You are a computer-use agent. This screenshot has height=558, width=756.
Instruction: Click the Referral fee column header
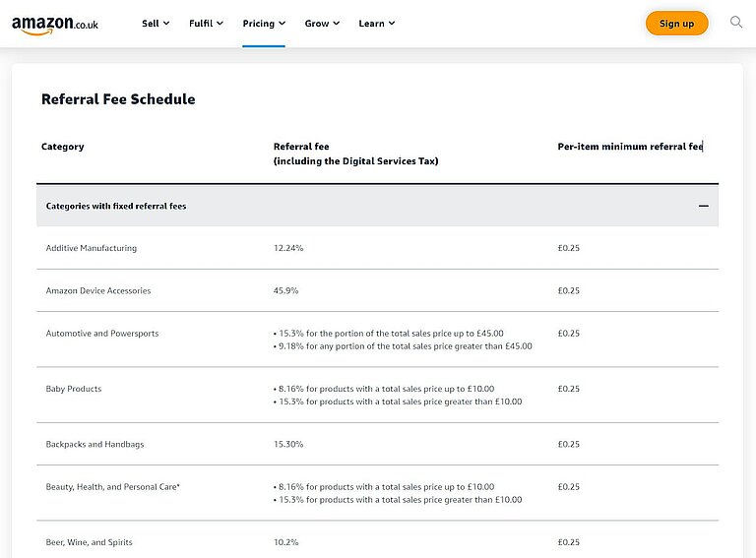[301, 147]
